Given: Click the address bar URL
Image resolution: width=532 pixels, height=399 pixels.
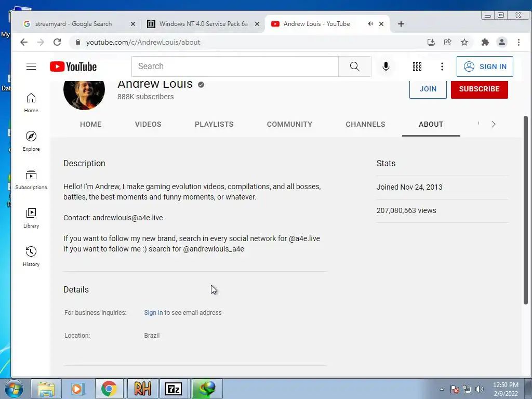Looking at the screenshot, I should click(x=143, y=42).
